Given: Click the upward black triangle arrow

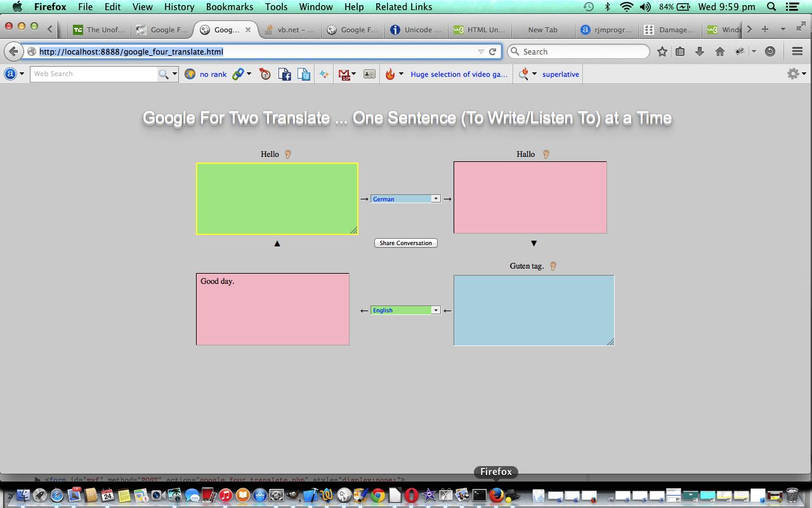Looking at the screenshot, I should tap(277, 243).
